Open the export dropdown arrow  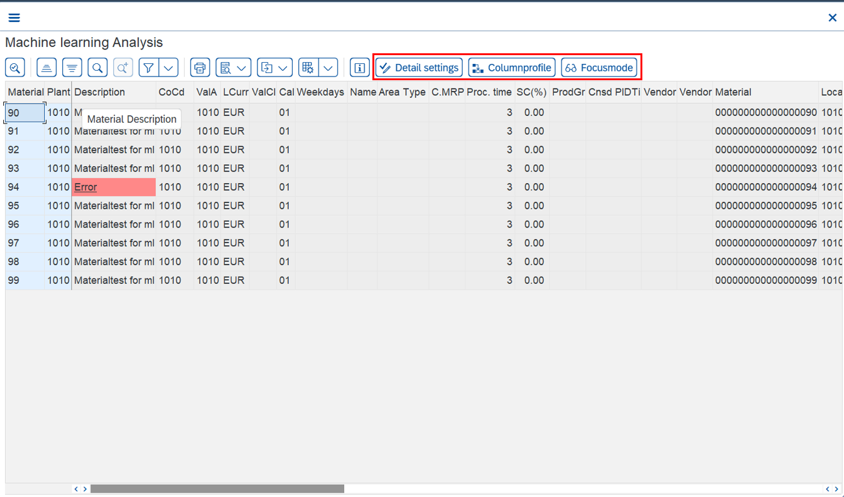tap(283, 68)
